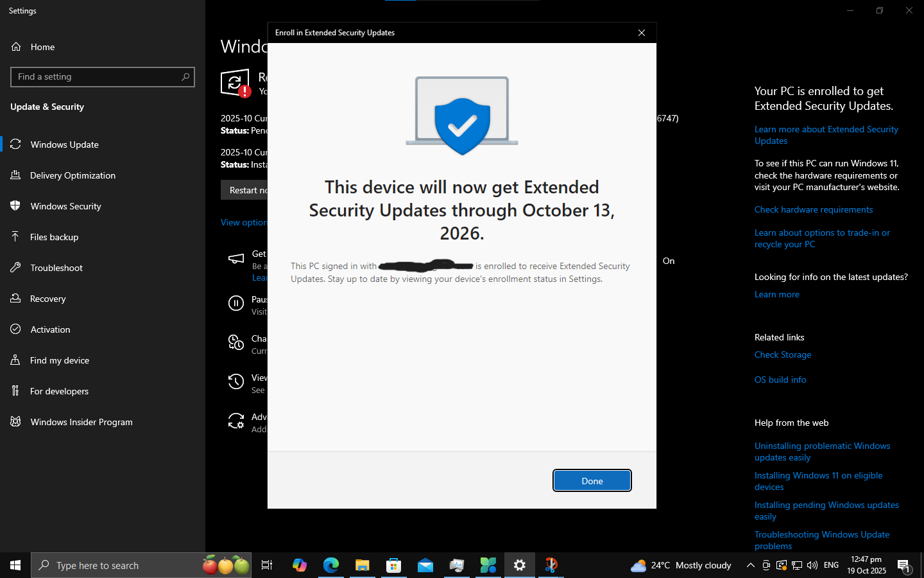Open Task View from the taskbar
924x578 pixels.
[x=267, y=565]
